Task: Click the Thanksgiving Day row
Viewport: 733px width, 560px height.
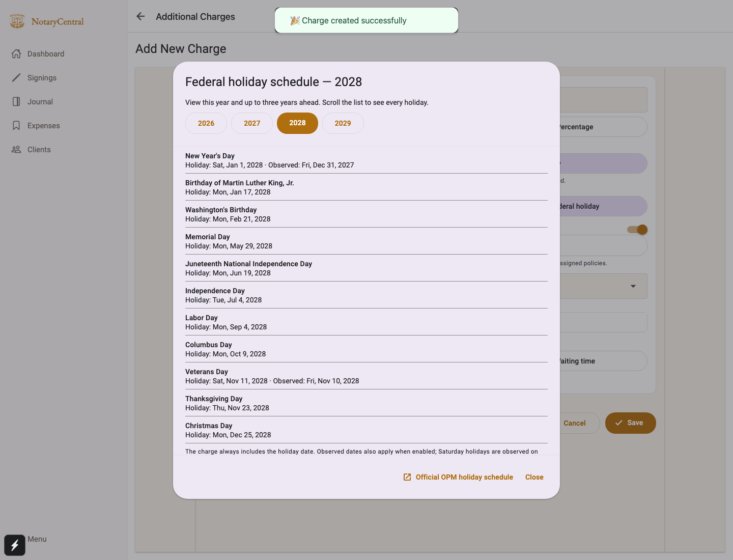Action: pos(366,403)
